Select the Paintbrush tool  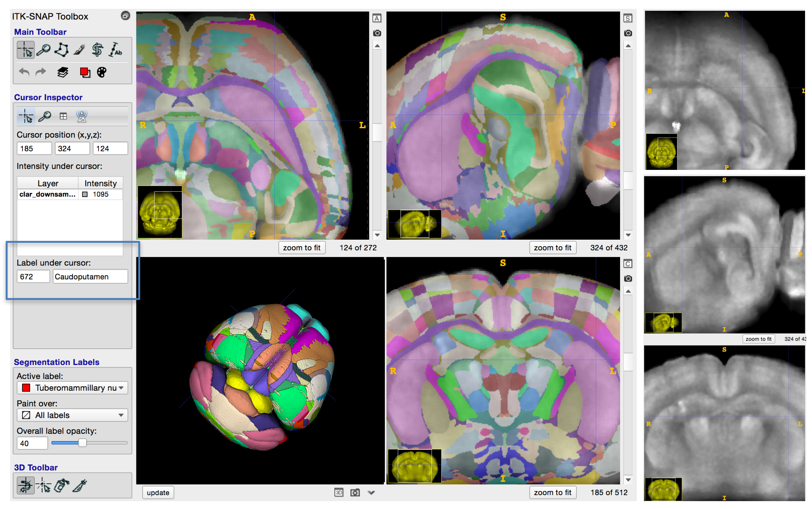tap(80, 50)
